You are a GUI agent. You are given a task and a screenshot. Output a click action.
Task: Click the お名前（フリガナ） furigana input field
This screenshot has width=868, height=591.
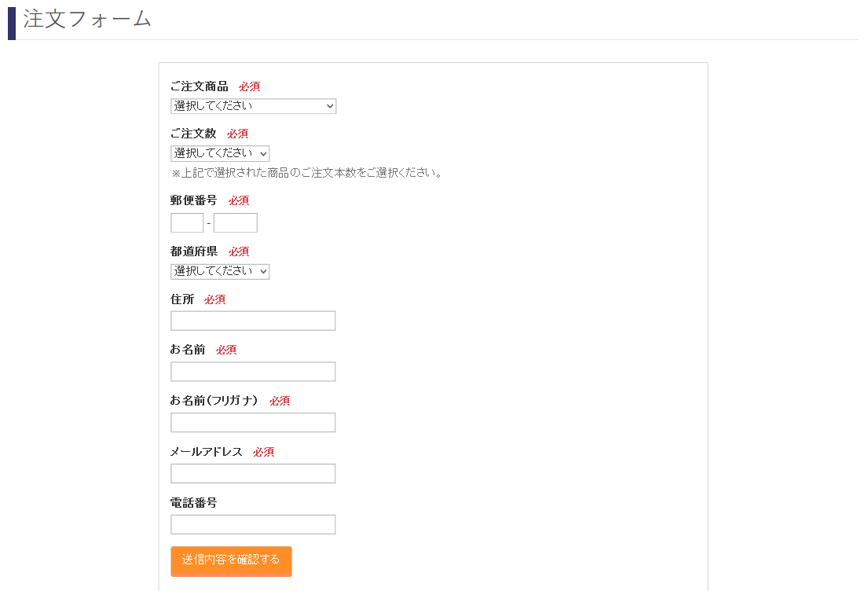point(253,422)
